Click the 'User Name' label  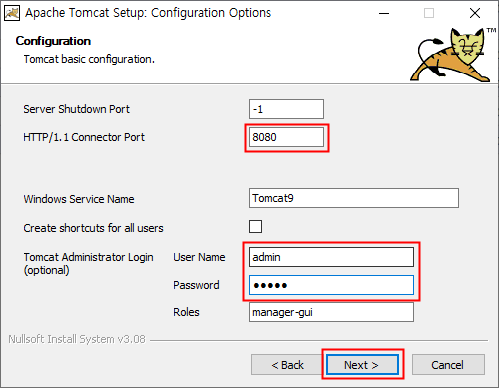199,257
